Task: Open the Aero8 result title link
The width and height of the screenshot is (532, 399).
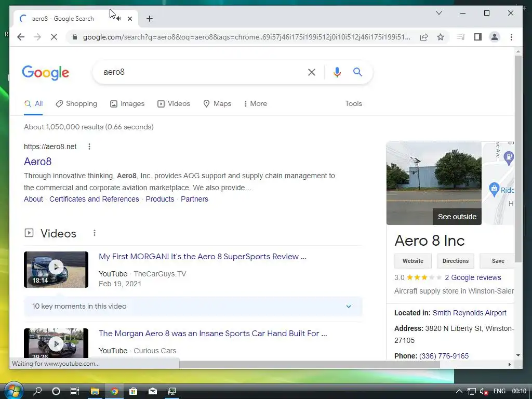Action: pyautogui.click(x=37, y=162)
